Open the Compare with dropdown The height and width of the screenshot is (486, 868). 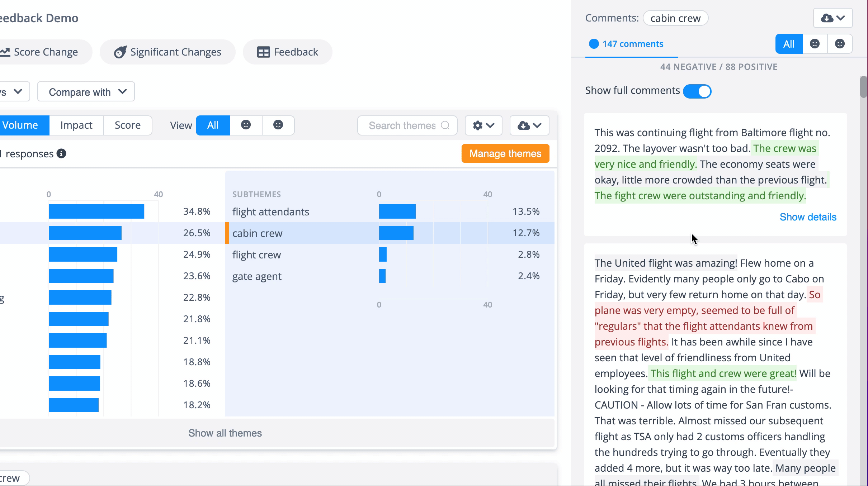[x=86, y=92]
